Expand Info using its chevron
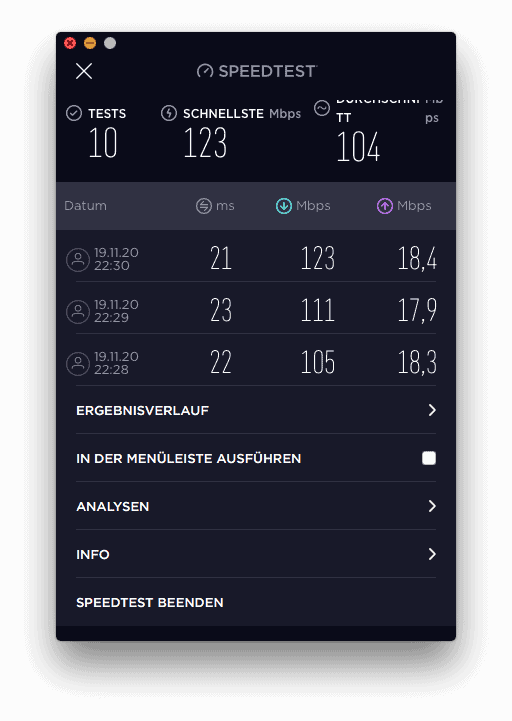Image resolution: width=512 pixels, height=721 pixels. click(432, 554)
